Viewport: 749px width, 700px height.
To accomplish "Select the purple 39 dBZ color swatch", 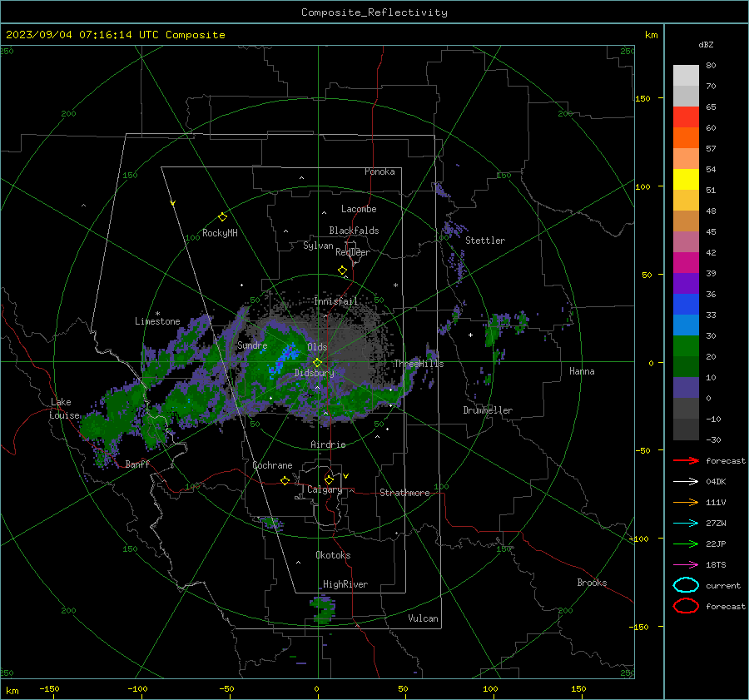I will 686,284.
